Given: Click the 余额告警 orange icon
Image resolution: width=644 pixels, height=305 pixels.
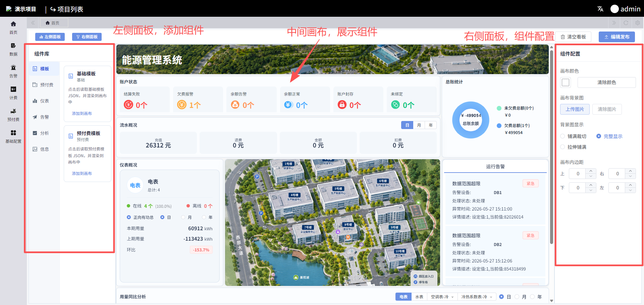Looking at the screenshot, I should [x=235, y=105].
